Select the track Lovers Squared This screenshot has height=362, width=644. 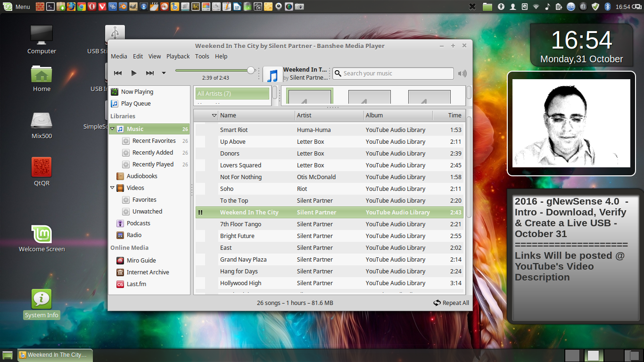coord(329,165)
